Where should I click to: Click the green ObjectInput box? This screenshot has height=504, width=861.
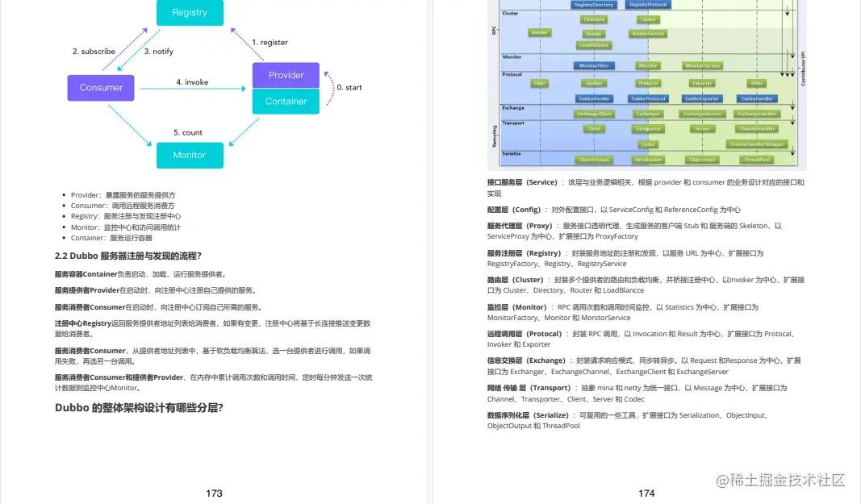click(x=702, y=160)
